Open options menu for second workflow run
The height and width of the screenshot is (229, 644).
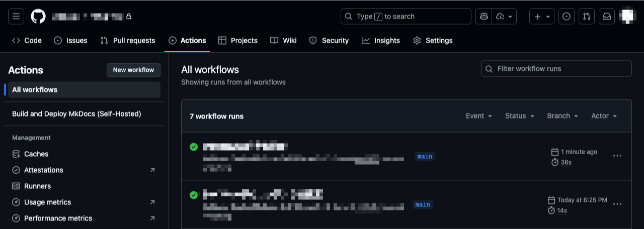click(617, 204)
